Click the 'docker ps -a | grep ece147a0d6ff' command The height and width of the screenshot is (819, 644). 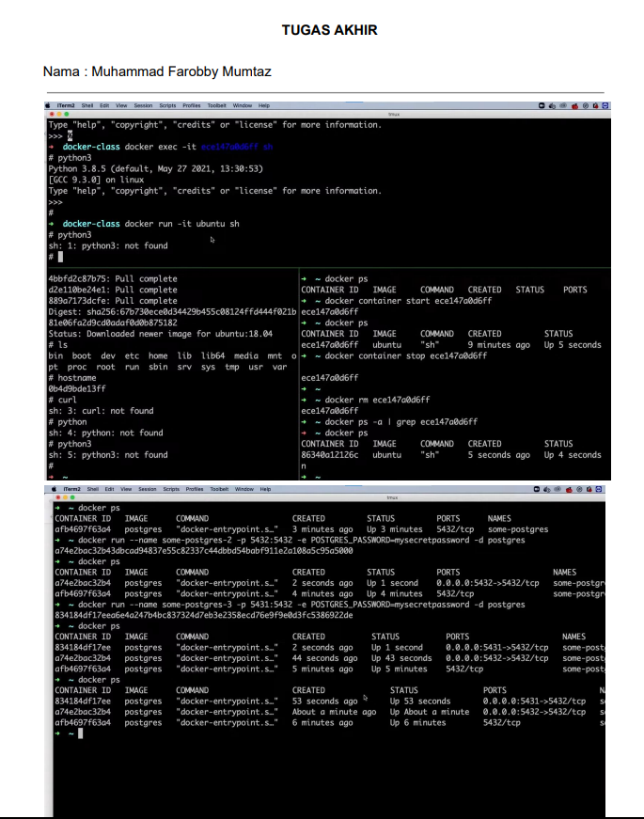click(x=401, y=421)
